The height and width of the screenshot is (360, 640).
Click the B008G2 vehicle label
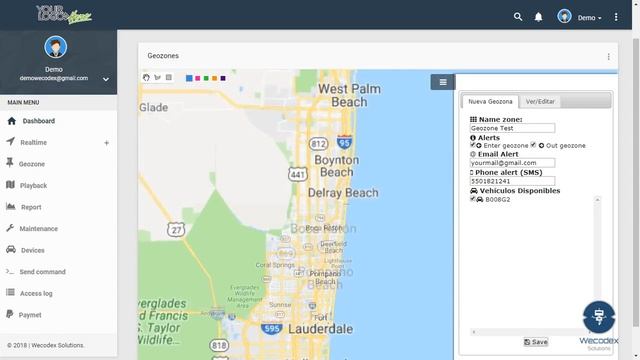pyautogui.click(x=498, y=200)
